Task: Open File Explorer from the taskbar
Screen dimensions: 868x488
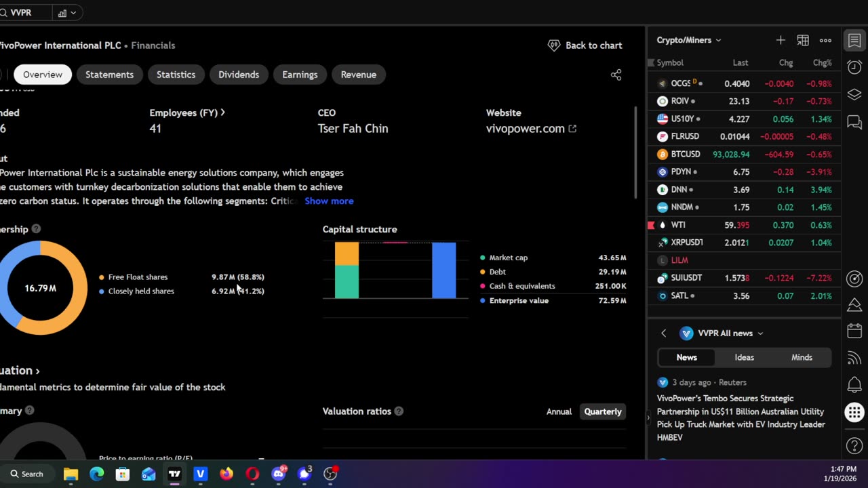Action: [x=71, y=474]
